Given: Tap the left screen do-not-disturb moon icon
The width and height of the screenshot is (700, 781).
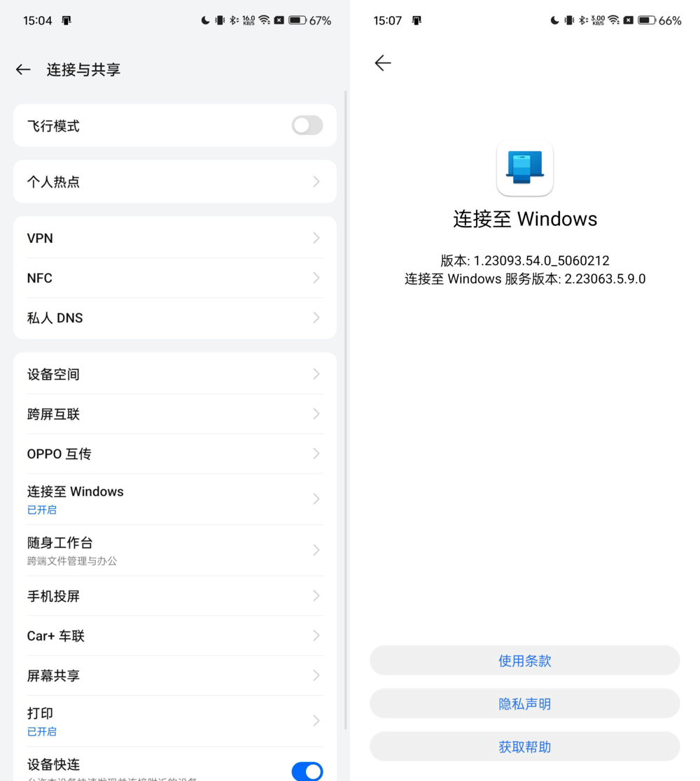Looking at the screenshot, I should pyautogui.click(x=205, y=20).
